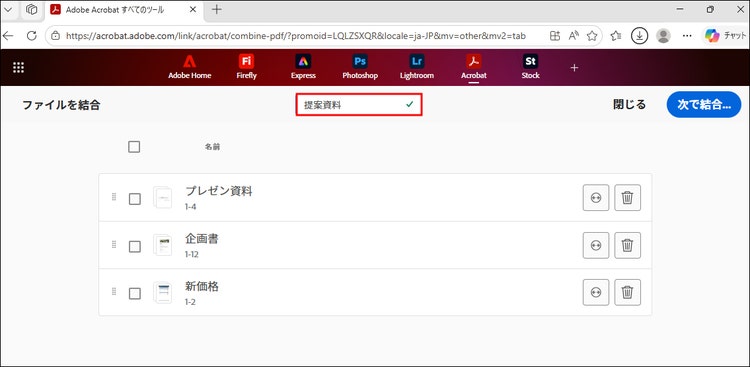
Task: Open the プレゼン資料 thumbnail
Action: coord(163,197)
